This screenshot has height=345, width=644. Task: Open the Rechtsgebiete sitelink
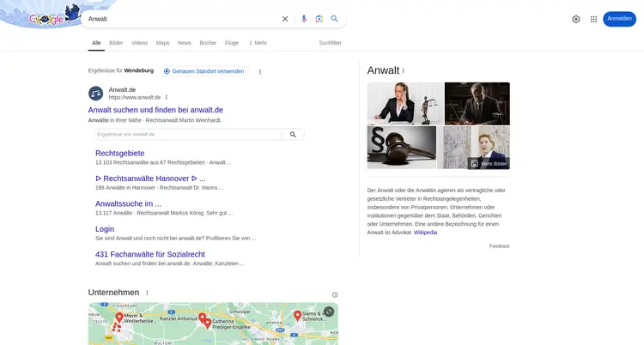pos(120,154)
